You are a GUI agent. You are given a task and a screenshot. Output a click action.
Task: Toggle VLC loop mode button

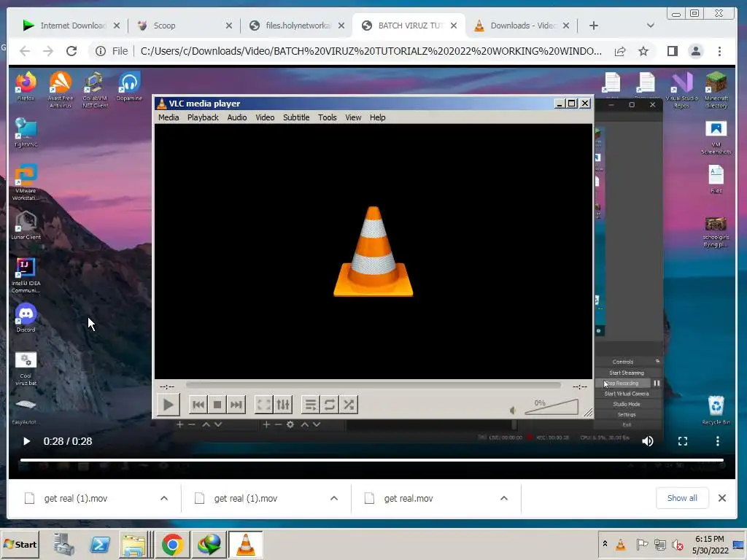pos(329,405)
